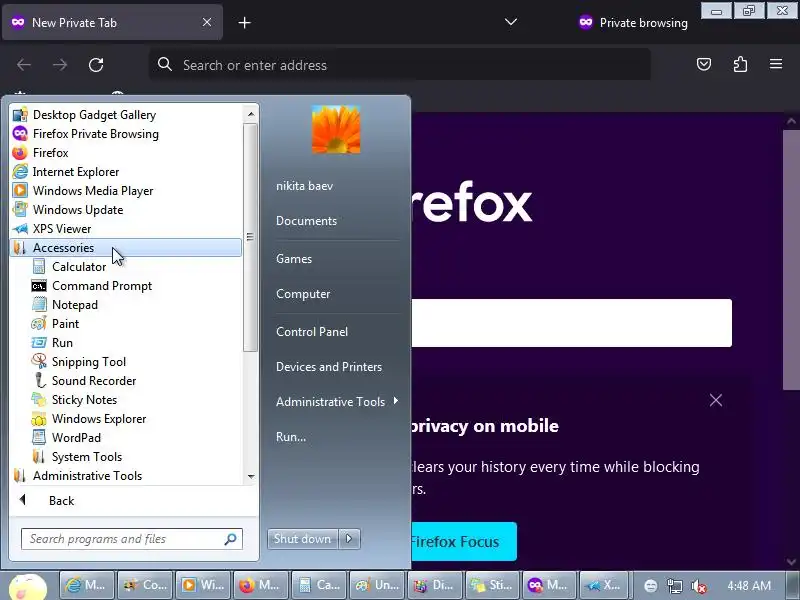Select the New Private Tab tab
This screenshot has width=800, height=600.
pos(112,22)
